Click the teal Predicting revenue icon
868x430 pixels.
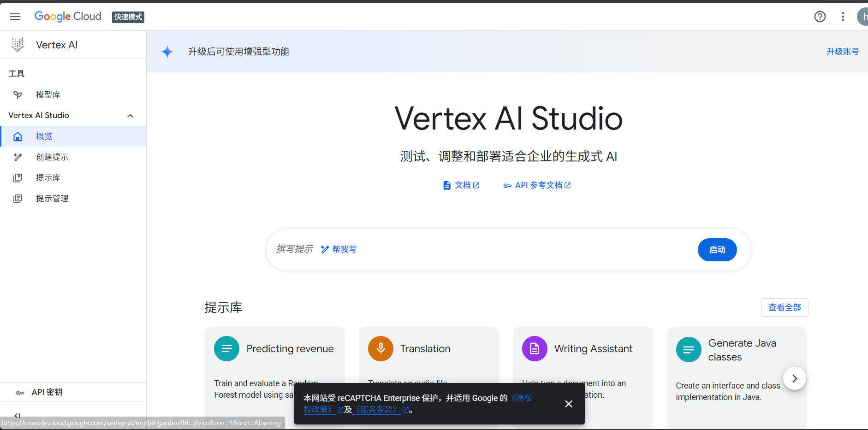point(226,348)
